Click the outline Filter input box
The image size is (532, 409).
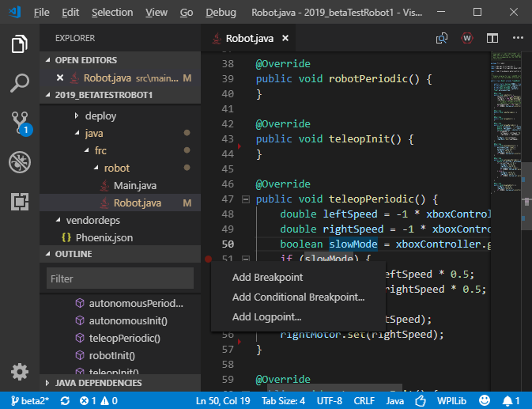(120, 278)
